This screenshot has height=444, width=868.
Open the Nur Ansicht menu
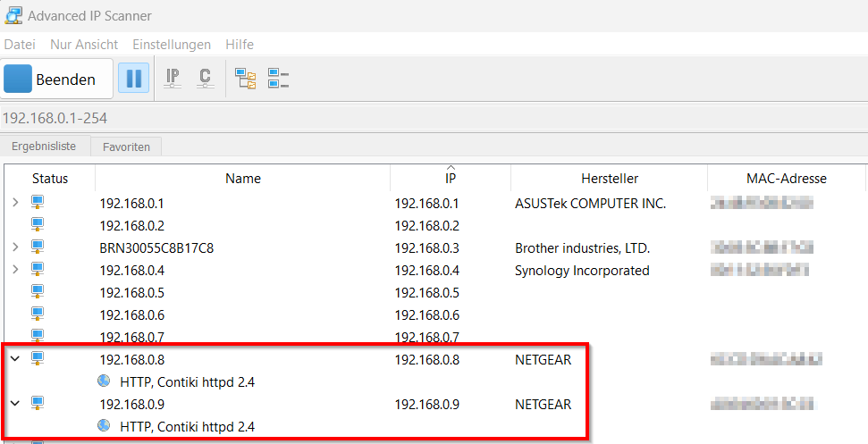[x=84, y=45]
